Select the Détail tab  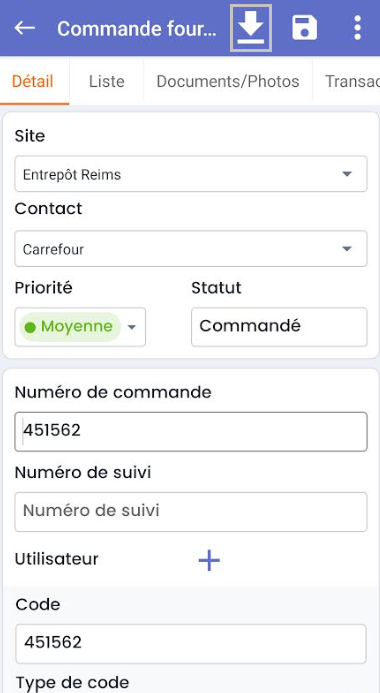[33, 81]
